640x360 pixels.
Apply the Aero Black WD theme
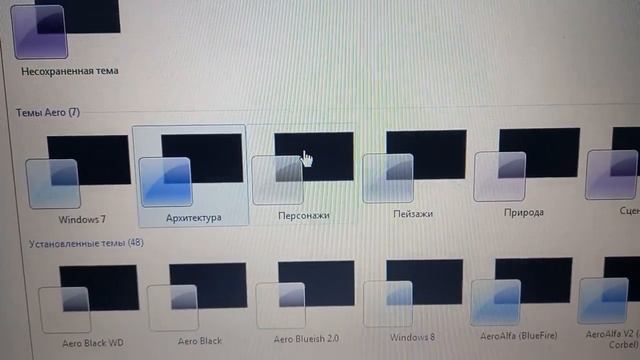89,299
